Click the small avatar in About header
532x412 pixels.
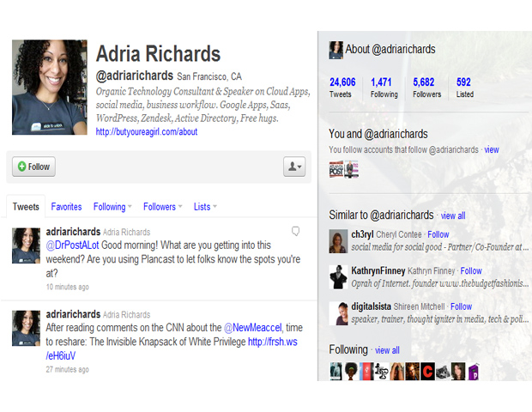[x=336, y=50]
